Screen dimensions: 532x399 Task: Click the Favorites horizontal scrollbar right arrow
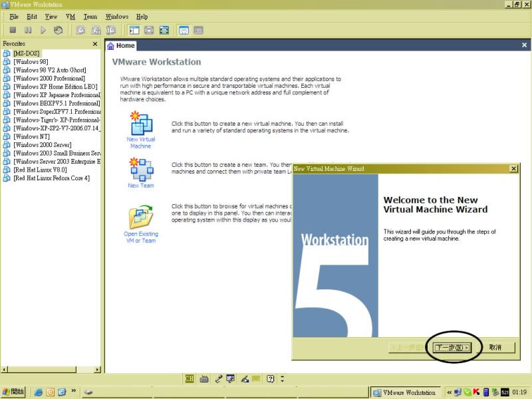click(x=98, y=369)
